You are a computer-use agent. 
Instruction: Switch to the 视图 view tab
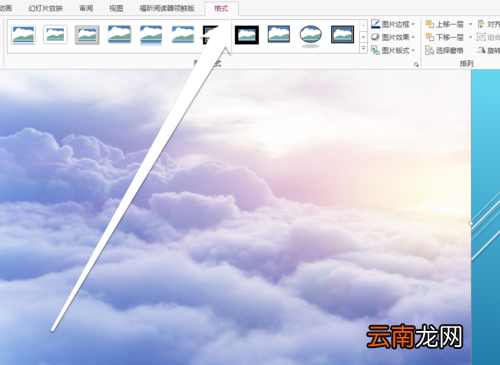pyautogui.click(x=116, y=8)
